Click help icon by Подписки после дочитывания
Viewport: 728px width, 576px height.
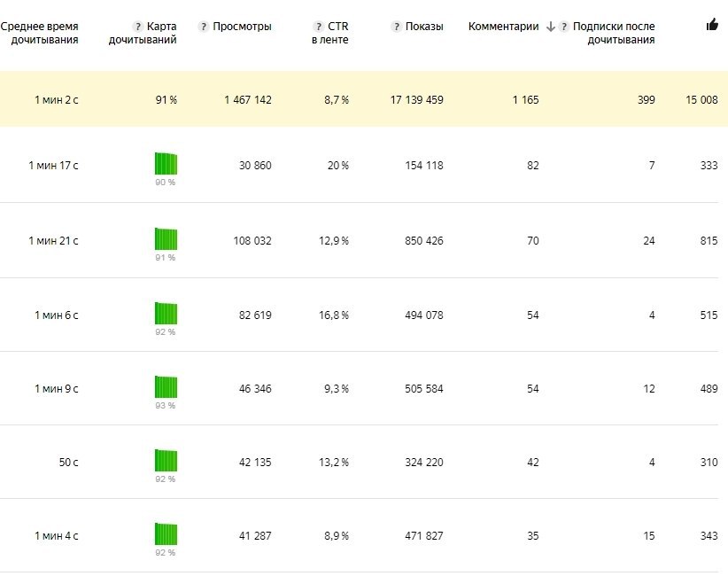(x=563, y=27)
